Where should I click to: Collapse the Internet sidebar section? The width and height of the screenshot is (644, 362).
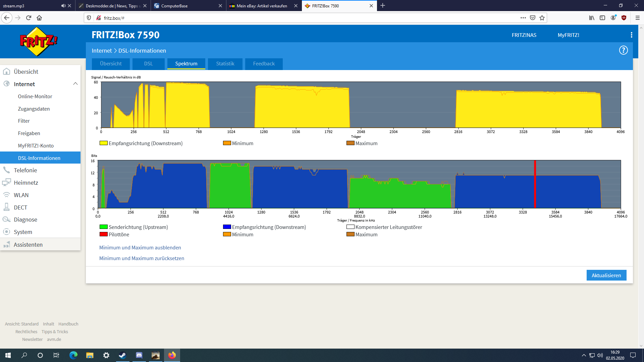(75, 84)
